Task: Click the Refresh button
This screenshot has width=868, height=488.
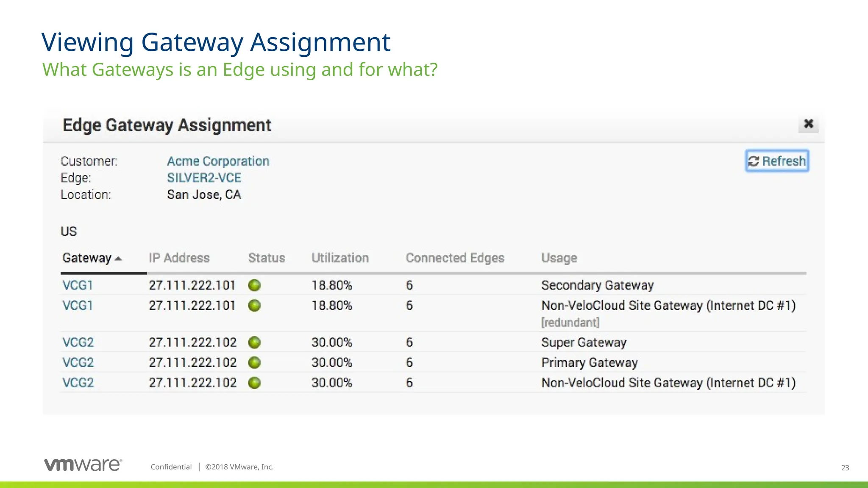Action: click(777, 161)
